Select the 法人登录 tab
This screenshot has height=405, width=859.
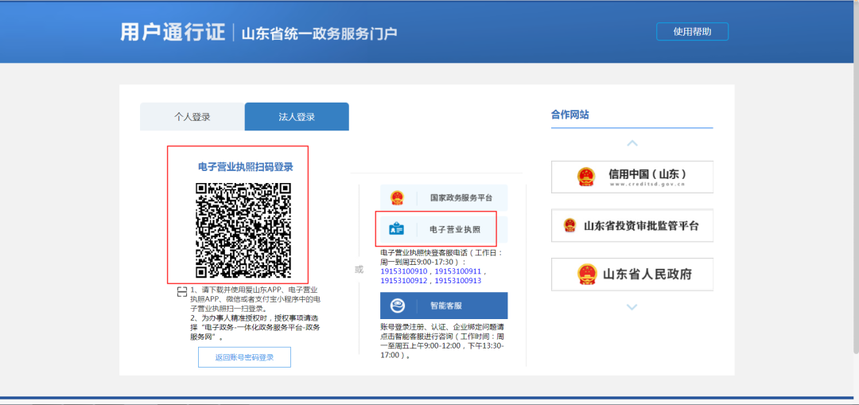click(x=296, y=117)
